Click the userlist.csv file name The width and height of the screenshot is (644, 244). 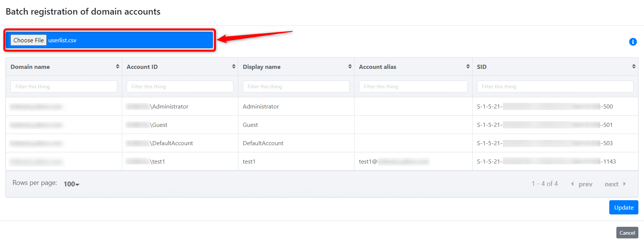pos(62,40)
